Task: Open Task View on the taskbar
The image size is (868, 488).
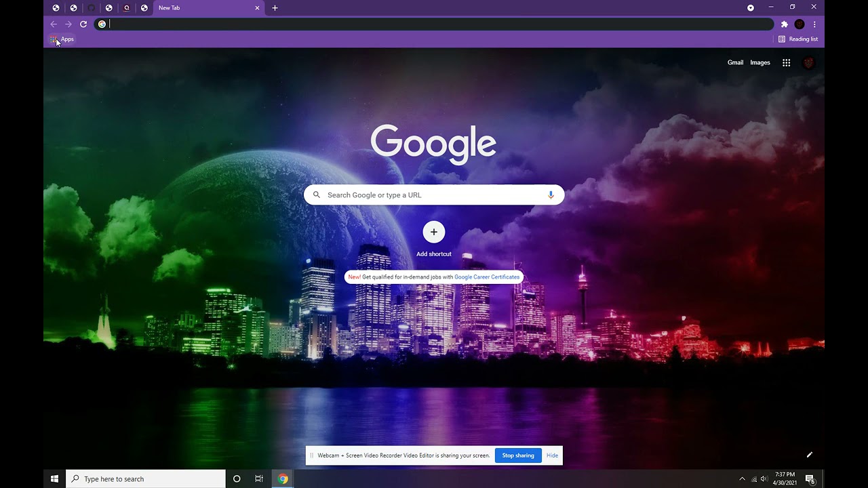Action: [x=259, y=479]
